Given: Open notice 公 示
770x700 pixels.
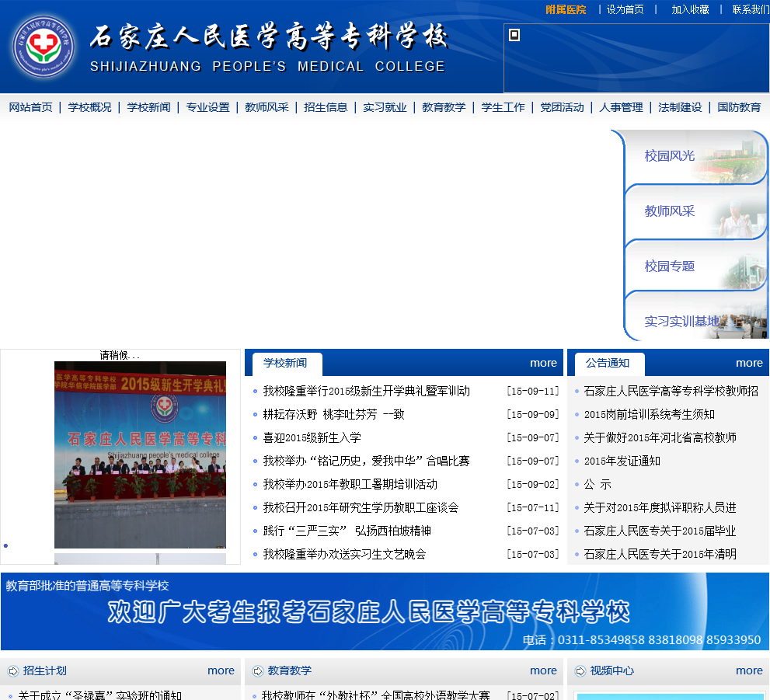Looking at the screenshot, I should pyautogui.click(x=598, y=485).
